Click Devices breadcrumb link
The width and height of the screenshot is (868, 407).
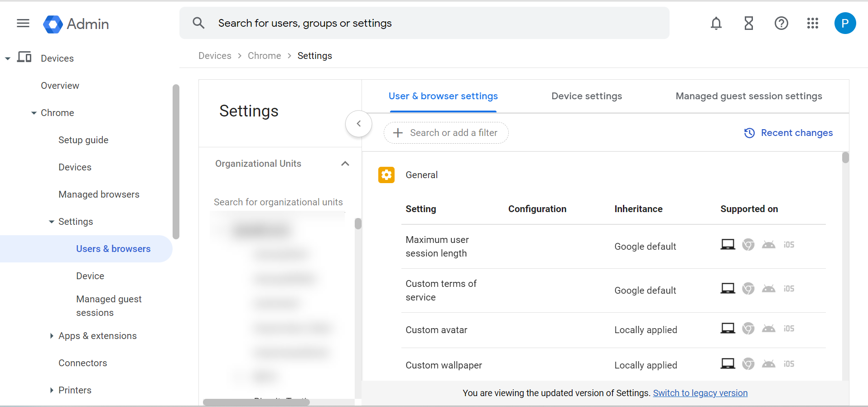pos(215,56)
